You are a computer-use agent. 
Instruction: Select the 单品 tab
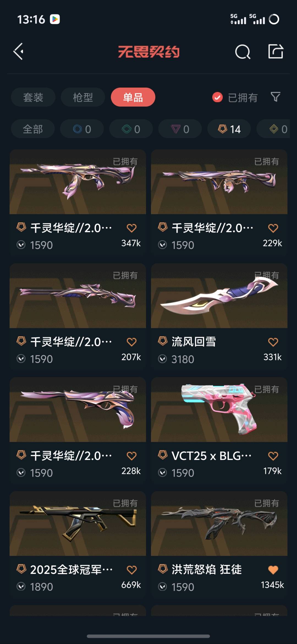[x=133, y=97]
